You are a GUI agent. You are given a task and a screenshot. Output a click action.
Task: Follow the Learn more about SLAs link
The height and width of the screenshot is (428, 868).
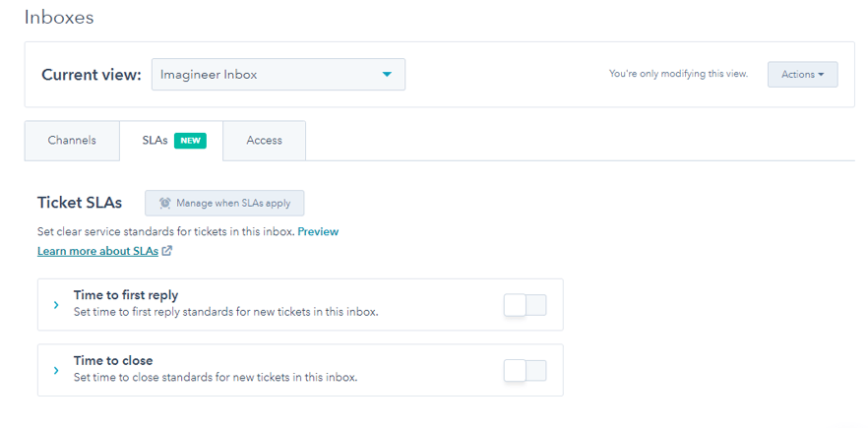point(97,251)
